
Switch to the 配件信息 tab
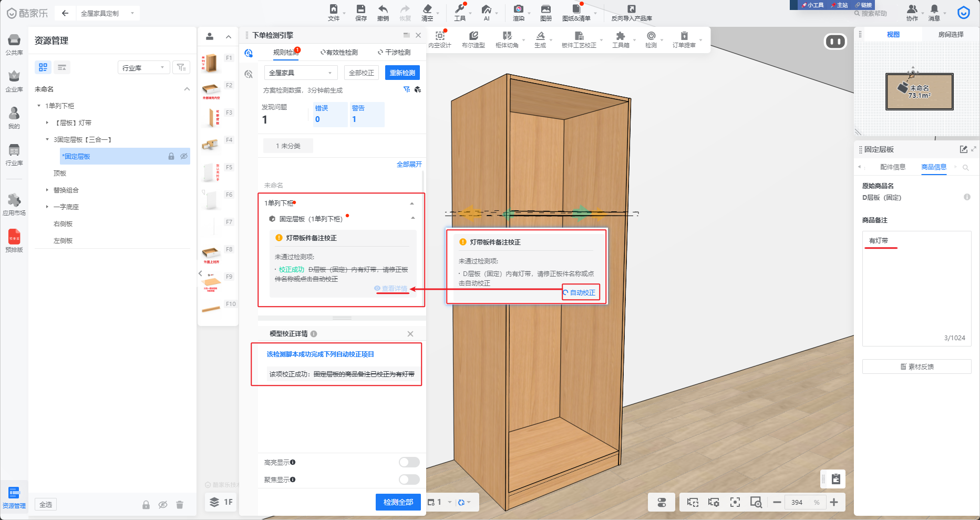click(x=893, y=167)
